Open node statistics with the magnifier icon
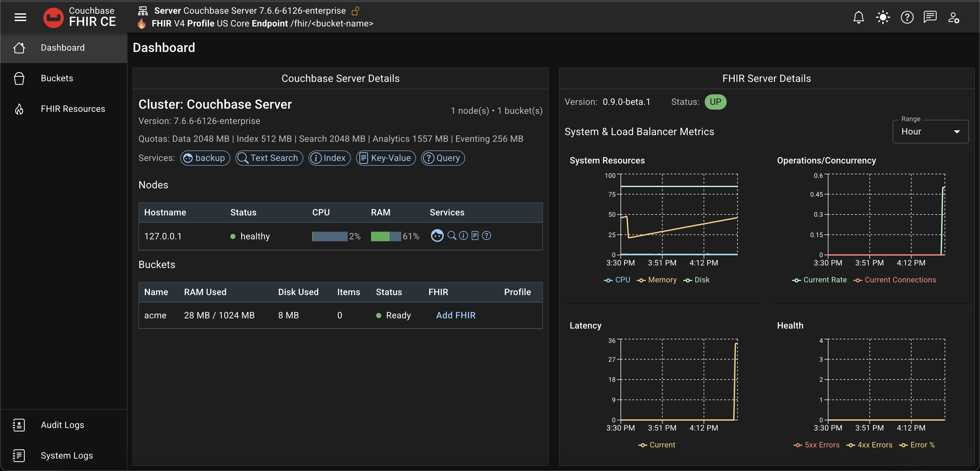Viewport: 980px width, 471px height. [x=452, y=236]
